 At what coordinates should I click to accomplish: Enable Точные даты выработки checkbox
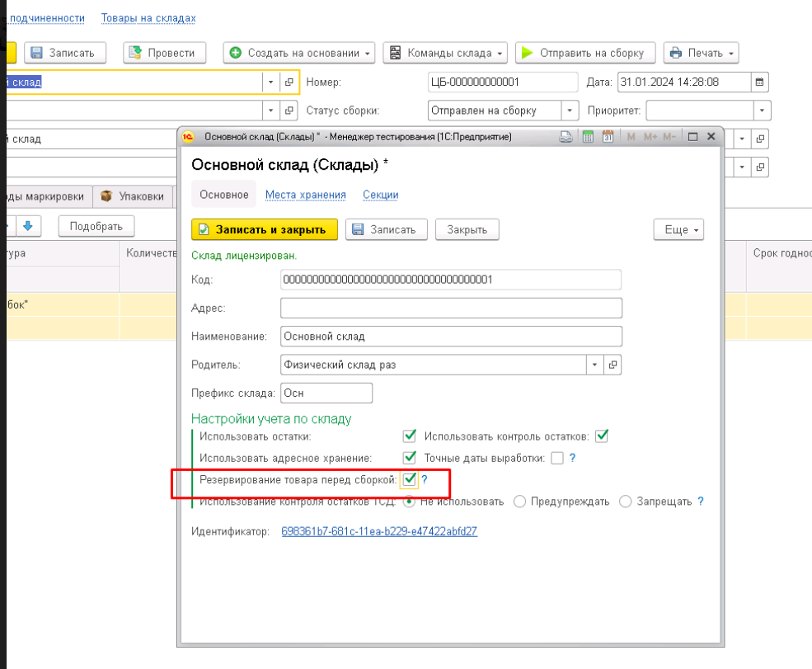(557, 458)
